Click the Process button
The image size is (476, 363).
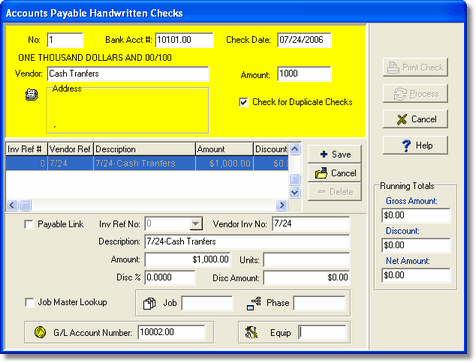point(415,94)
